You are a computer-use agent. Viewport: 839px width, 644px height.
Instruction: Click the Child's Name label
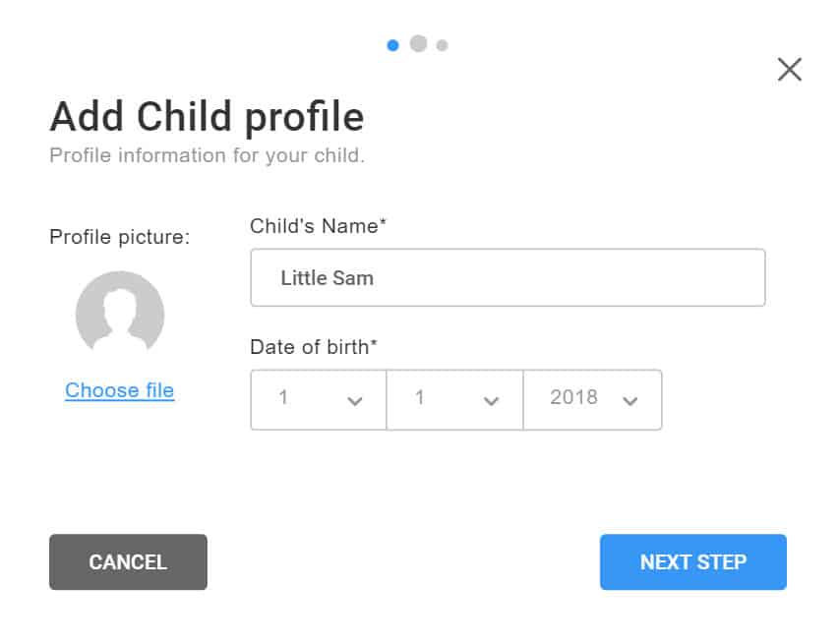coord(318,226)
